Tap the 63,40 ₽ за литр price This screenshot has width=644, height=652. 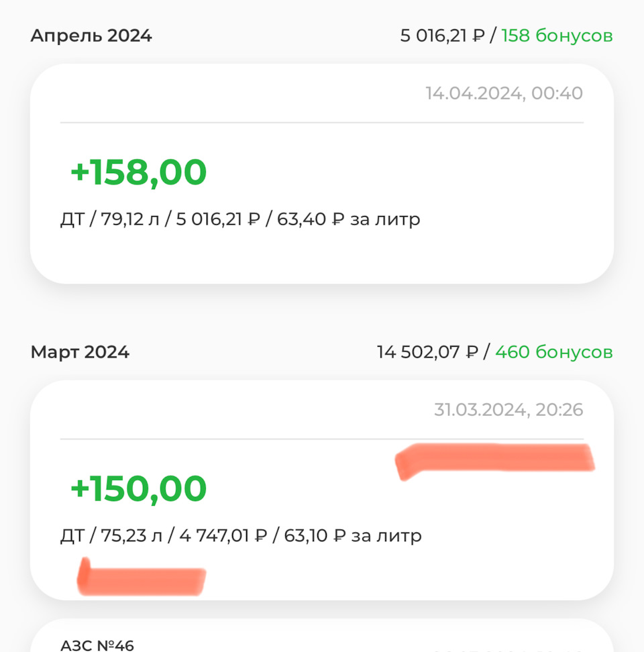point(348,219)
